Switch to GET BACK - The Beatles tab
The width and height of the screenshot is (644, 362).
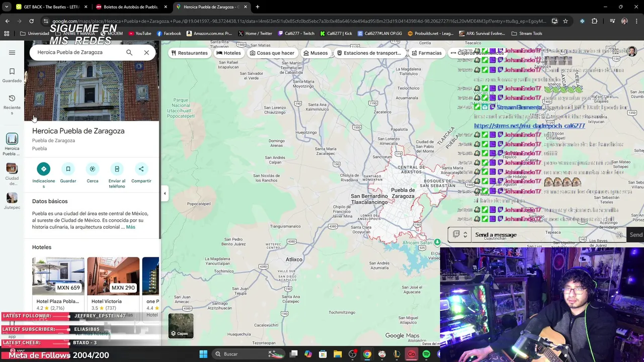[x=51, y=7]
